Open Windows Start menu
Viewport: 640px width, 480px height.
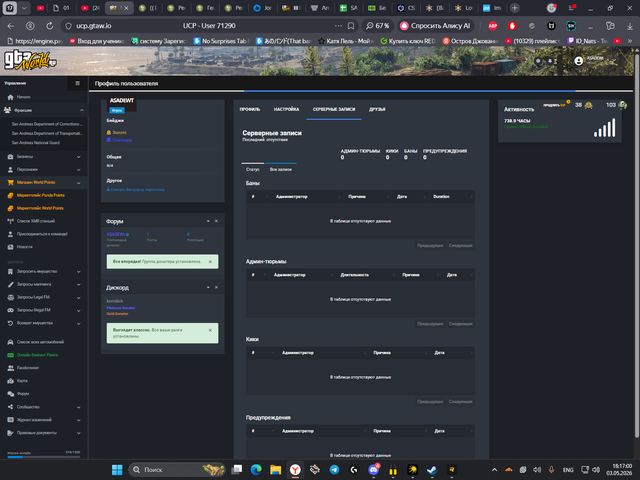point(117,470)
